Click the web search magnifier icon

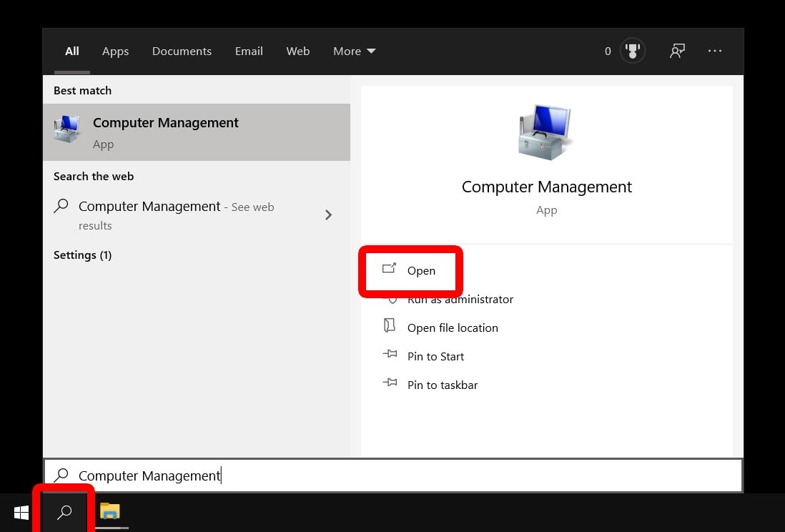61,206
